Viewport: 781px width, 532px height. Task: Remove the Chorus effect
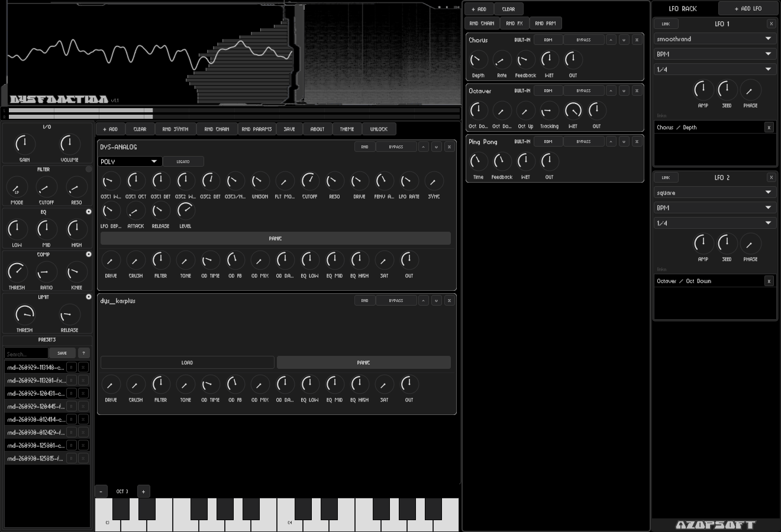637,40
